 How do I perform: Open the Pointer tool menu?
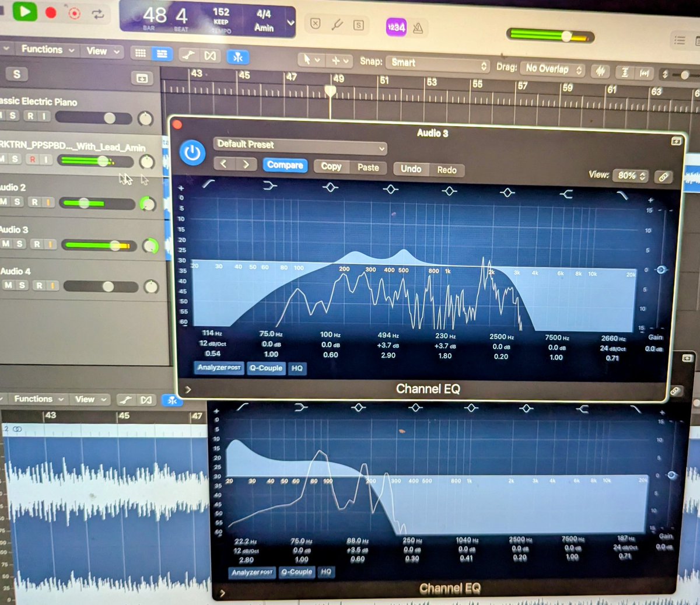310,60
